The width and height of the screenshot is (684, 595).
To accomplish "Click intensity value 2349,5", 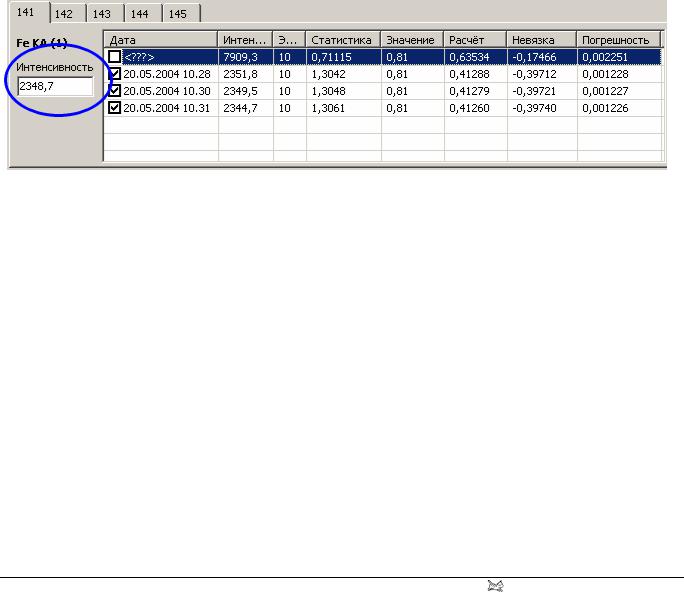I will [240, 91].
